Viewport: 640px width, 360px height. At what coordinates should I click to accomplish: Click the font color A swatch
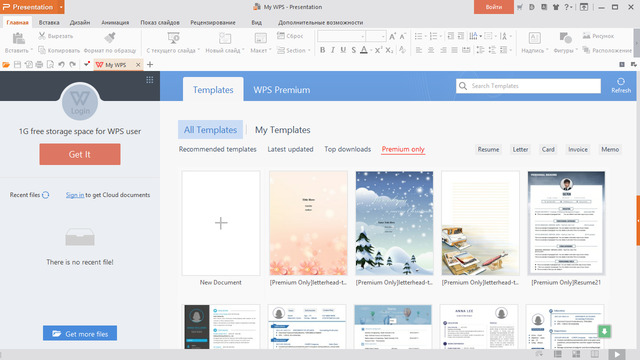pos(364,50)
